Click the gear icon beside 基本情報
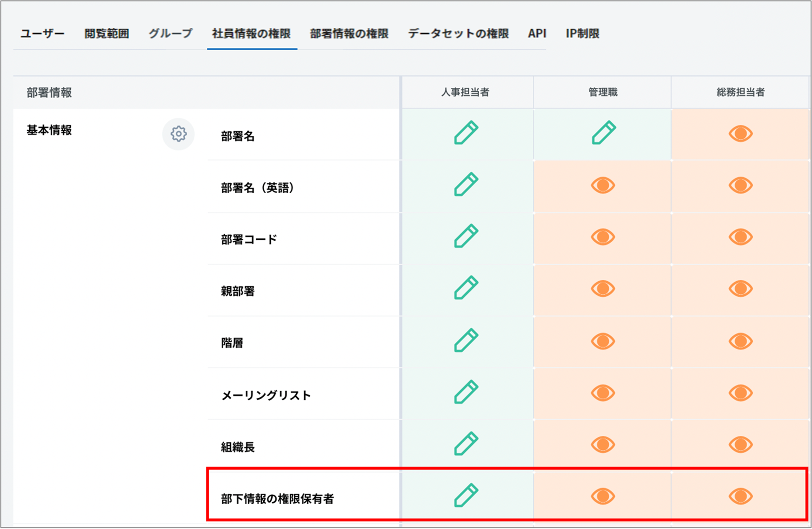 tap(178, 134)
